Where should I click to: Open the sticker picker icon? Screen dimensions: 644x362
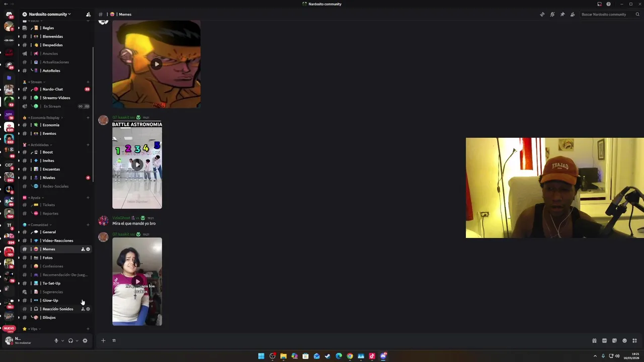[614, 341]
